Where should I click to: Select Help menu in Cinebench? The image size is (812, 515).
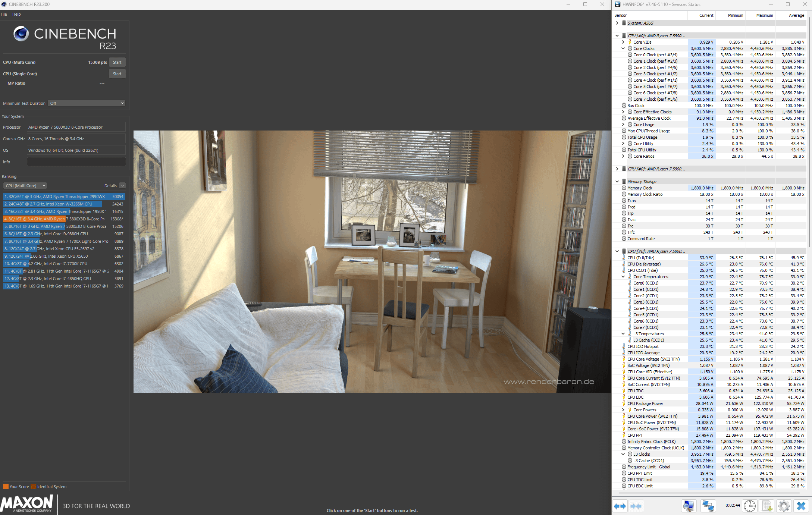16,14
